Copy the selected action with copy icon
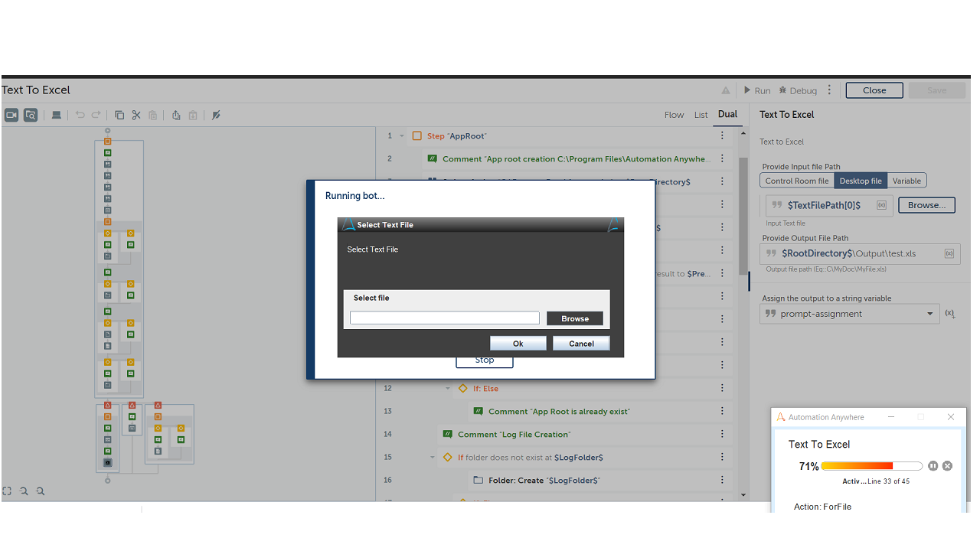The width and height of the screenshot is (980, 551). pyautogui.click(x=119, y=115)
